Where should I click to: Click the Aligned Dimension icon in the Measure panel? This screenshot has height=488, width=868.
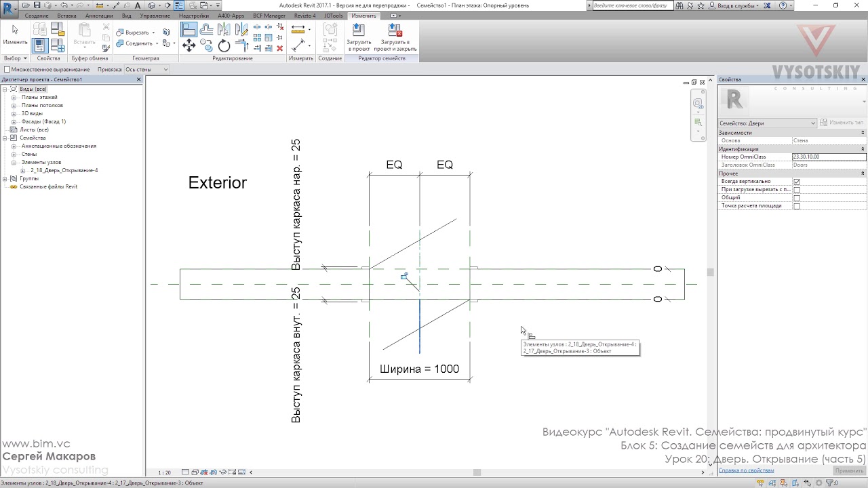tap(298, 30)
